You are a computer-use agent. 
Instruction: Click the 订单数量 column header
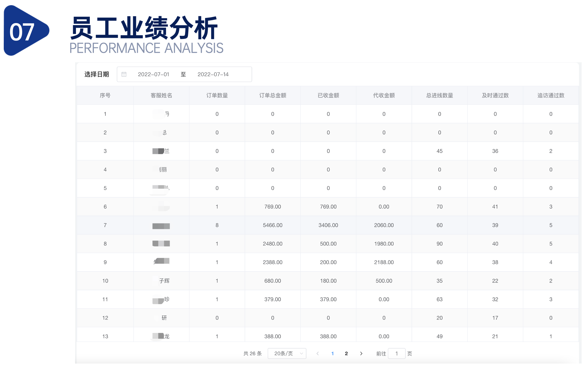[217, 96]
